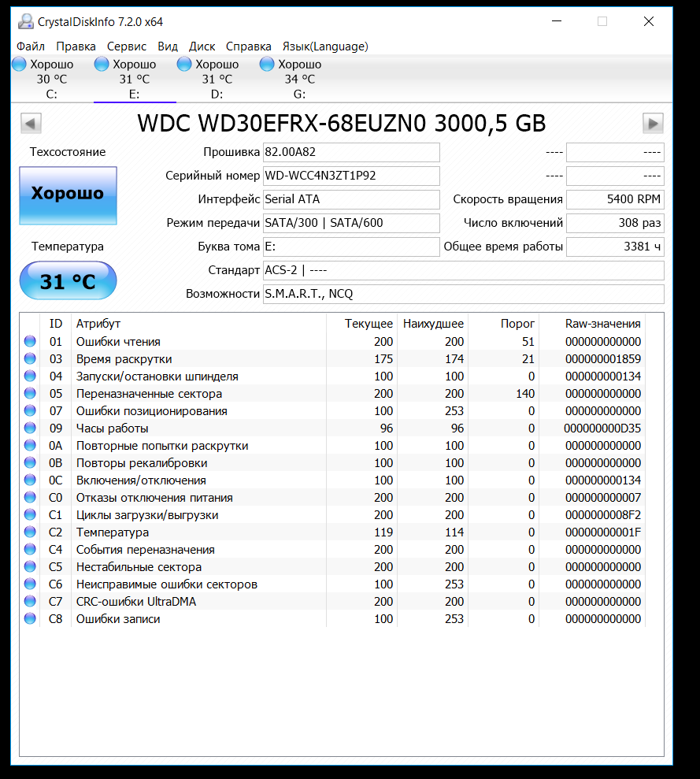Screen dimensions: 700x779
Task: Click status orb of Часы работы row
Action: [30, 428]
